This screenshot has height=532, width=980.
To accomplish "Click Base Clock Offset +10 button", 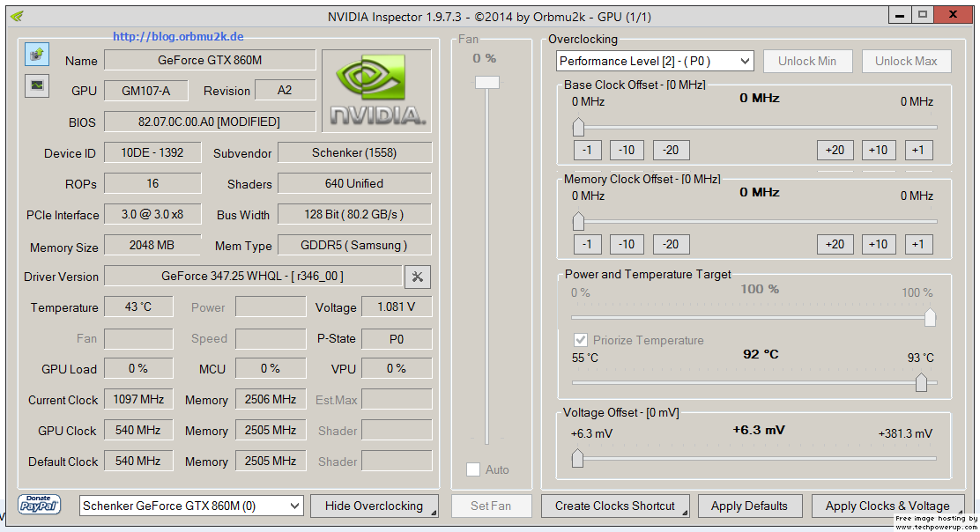I will [x=878, y=150].
